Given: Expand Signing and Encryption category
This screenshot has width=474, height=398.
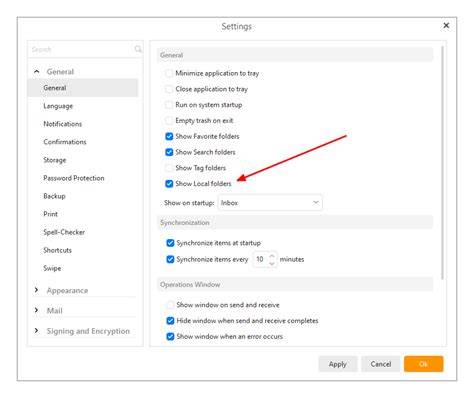Looking at the screenshot, I should click(x=36, y=331).
